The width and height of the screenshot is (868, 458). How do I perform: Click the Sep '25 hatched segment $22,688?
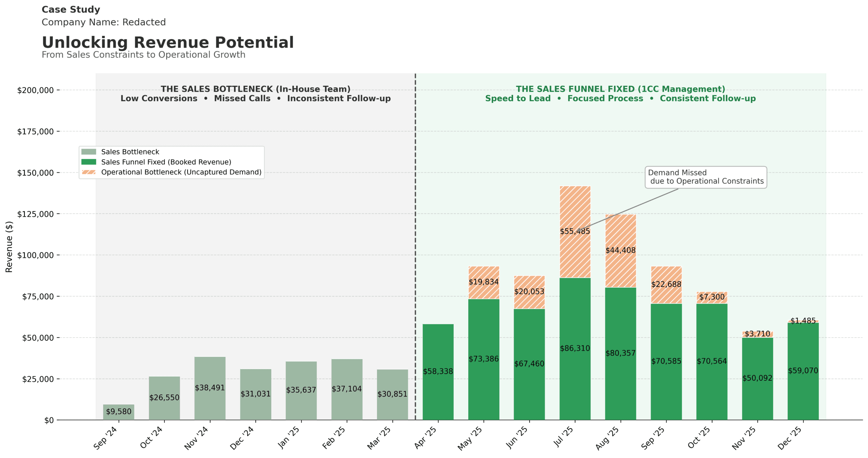click(666, 285)
